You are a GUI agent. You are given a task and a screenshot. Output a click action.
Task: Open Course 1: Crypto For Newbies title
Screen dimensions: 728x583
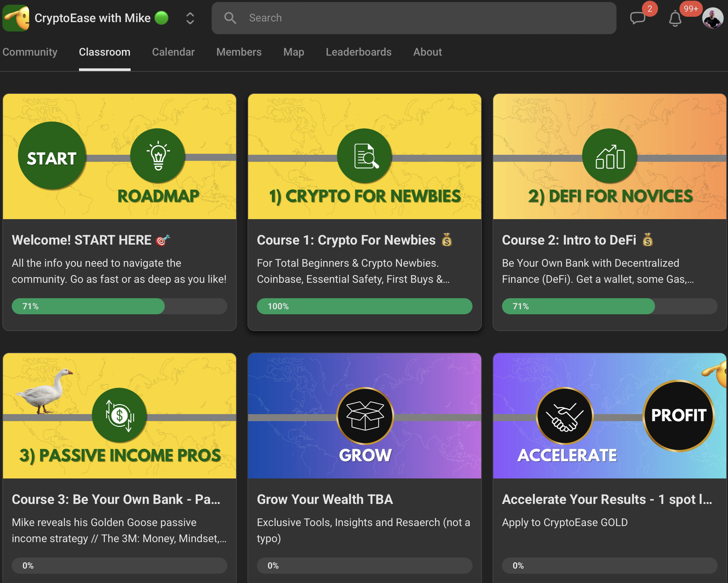(x=346, y=240)
